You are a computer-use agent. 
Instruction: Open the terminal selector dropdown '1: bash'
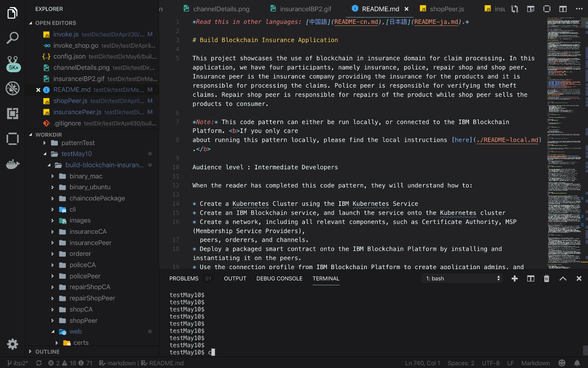tap(462, 279)
